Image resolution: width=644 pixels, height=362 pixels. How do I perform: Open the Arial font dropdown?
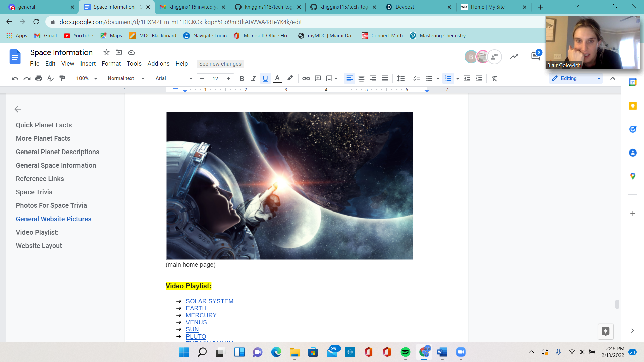pyautogui.click(x=173, y=78)
